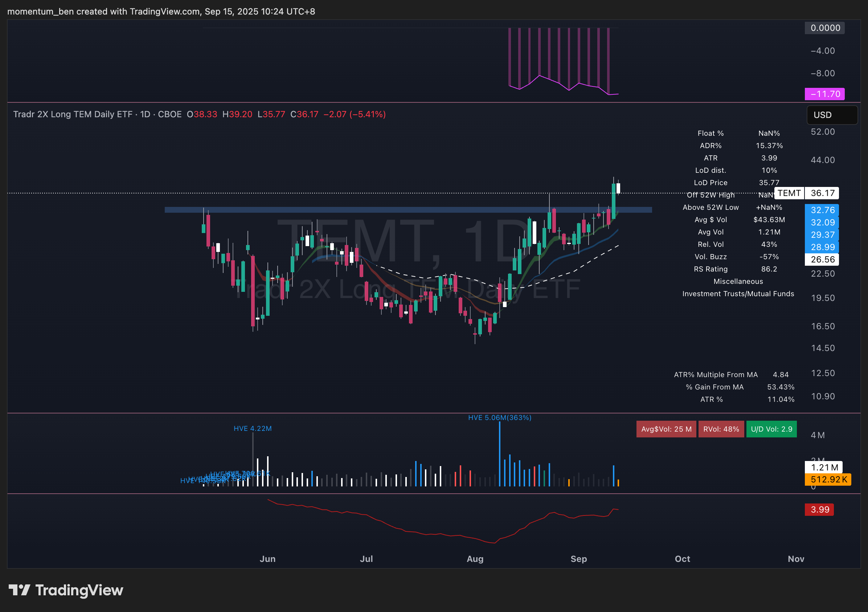
Task: Click the magenta -11.70 indicator value tag
Action: (x=824, y=94)
